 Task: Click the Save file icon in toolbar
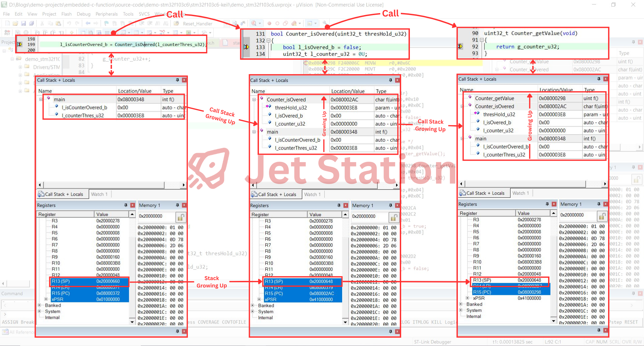(x=23, y=23)
